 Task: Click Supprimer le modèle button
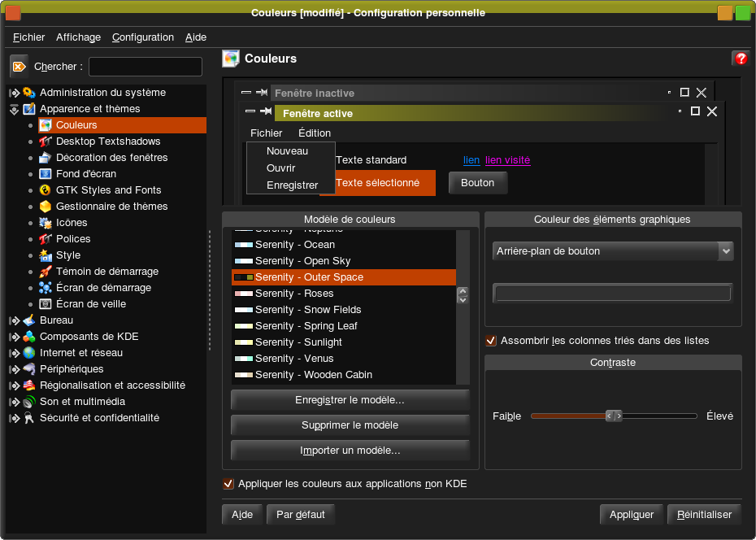click(x=350, y=425)
